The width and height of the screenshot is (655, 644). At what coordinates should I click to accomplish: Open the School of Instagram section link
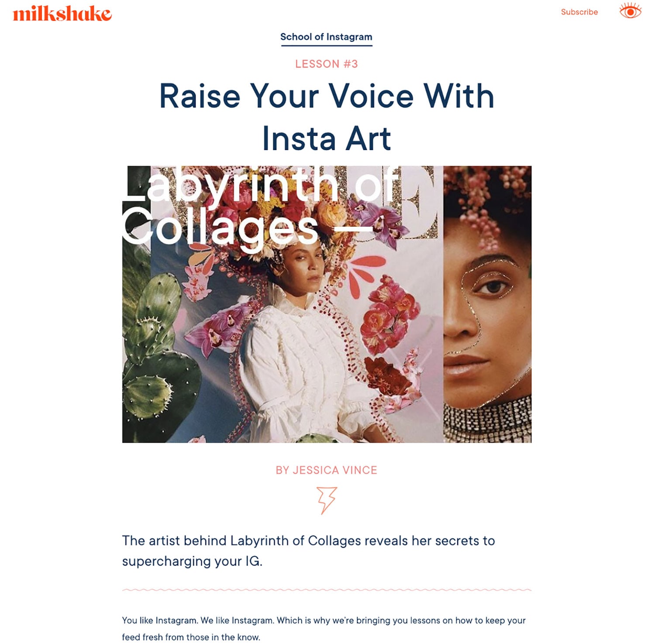click(326, 37)
